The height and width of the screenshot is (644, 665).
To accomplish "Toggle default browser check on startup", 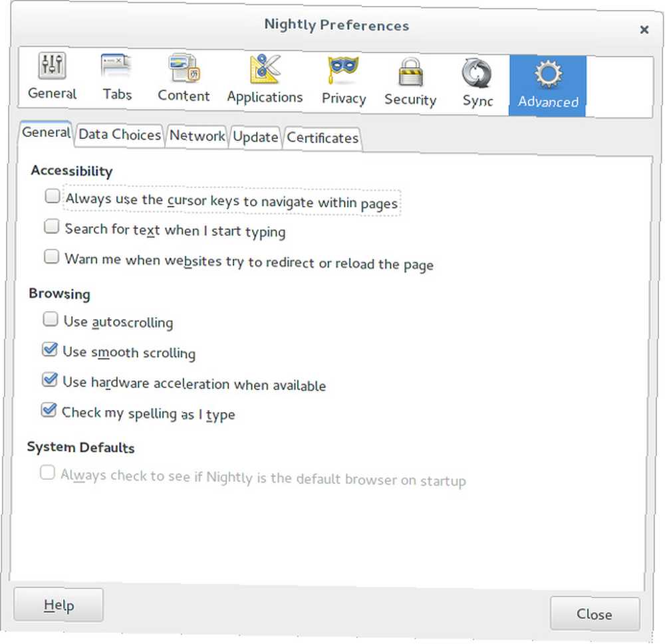I will coord(47,473).
